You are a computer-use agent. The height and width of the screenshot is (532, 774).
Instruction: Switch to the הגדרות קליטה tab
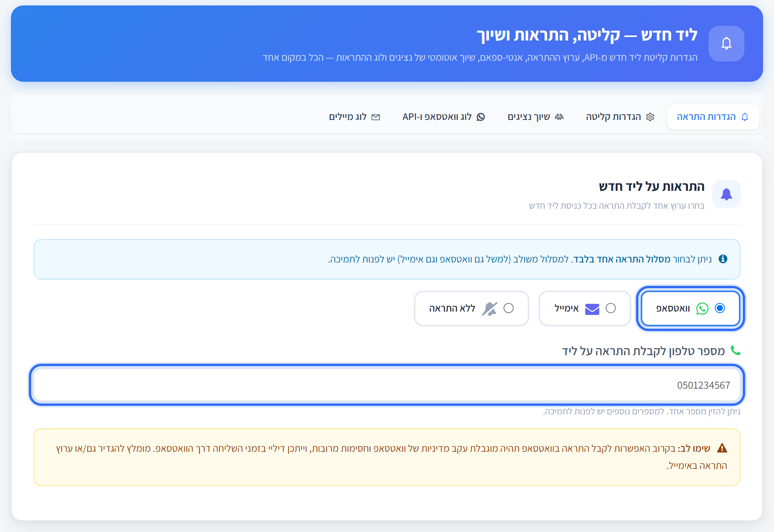tap(620, 117)
